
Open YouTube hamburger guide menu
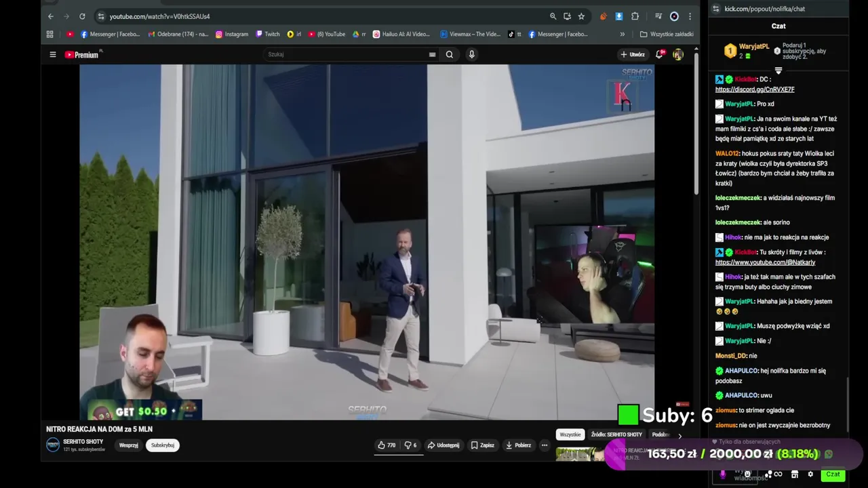tap(52, 54)
